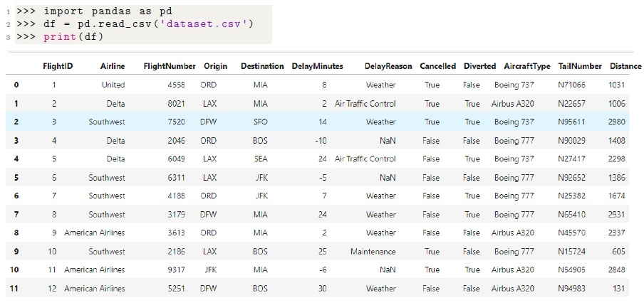
Task: Select distance value 2337
Action: pos(617,233)
